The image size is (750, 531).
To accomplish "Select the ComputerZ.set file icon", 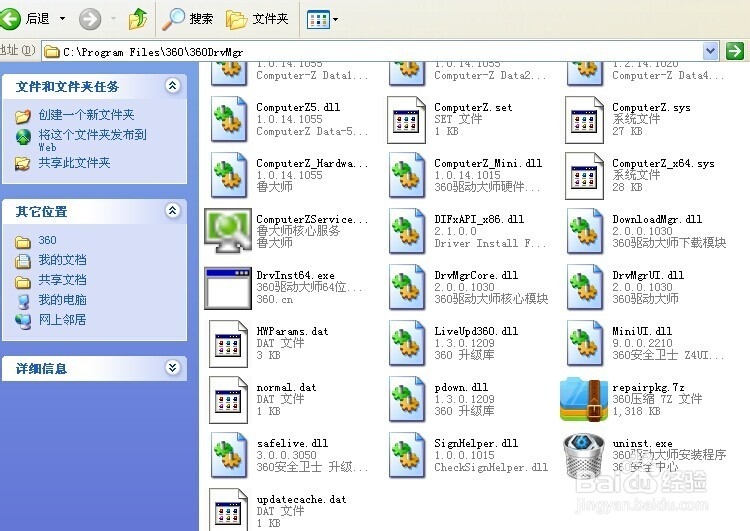I will [406, 120].
